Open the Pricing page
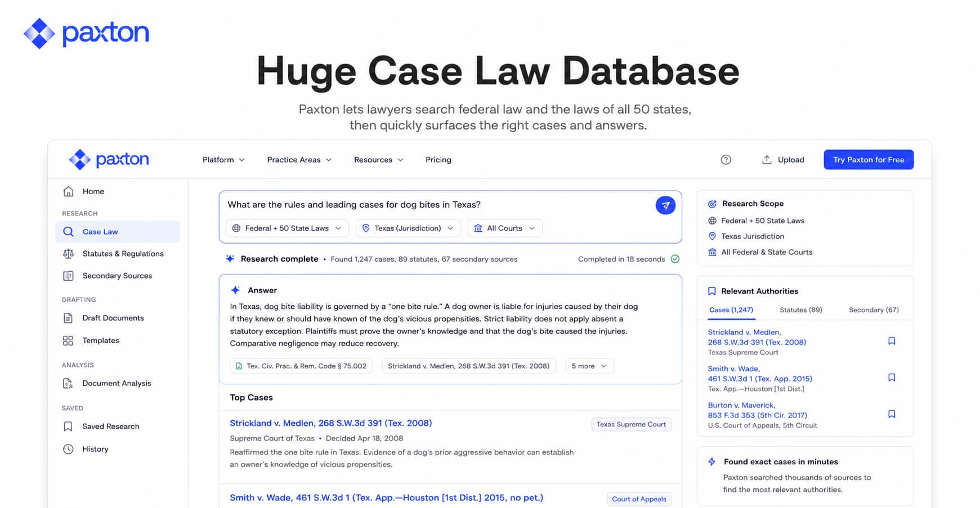 coord(438,160)
